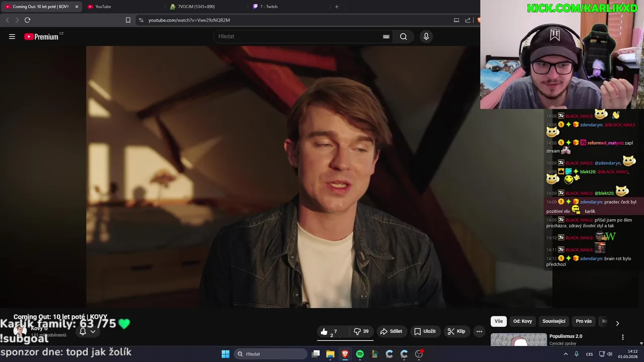Select the Pro vás filter chip
Image resolution: width=644 pixels, height=362 pixels.
(x=584, y=321)
